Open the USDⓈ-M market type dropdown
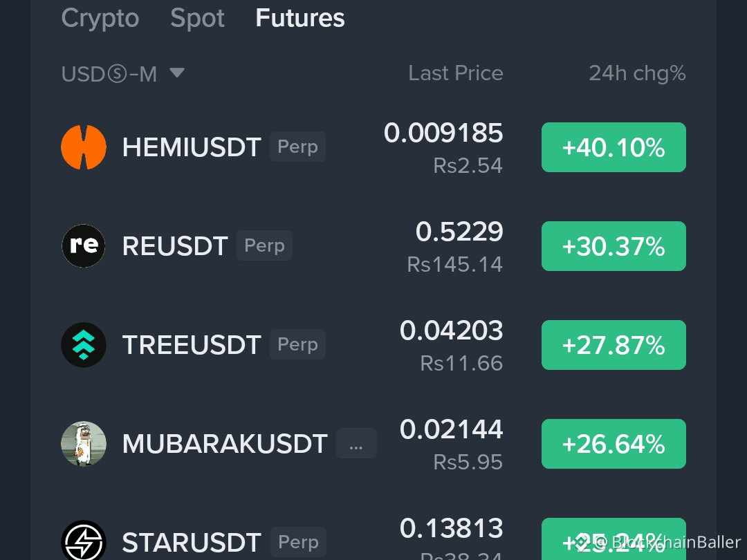This screenshot has width=747, height=560. [123, 74]
